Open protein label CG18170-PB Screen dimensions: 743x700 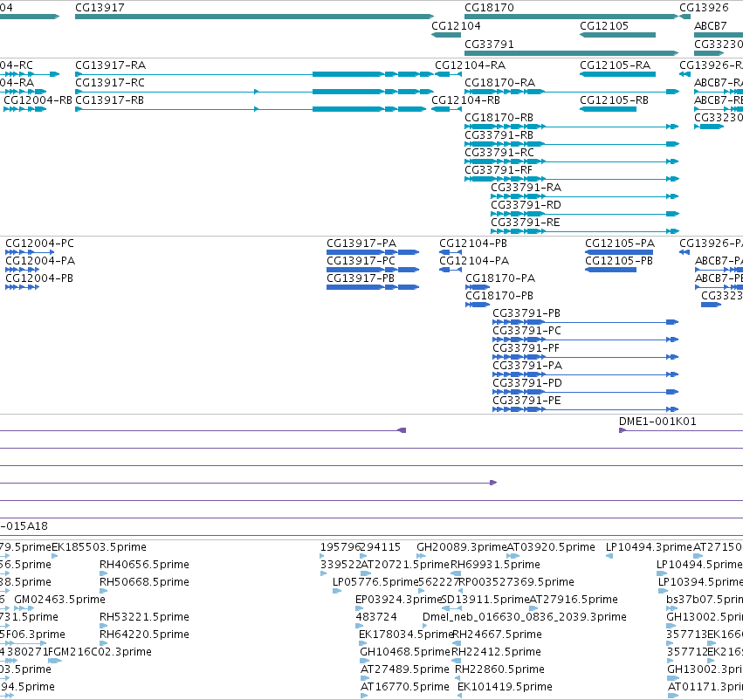click(x=499, y=297)
